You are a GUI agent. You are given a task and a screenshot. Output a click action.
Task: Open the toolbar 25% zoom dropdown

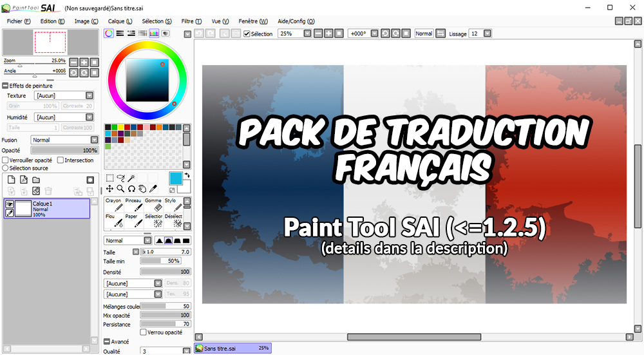click(307, 34)
